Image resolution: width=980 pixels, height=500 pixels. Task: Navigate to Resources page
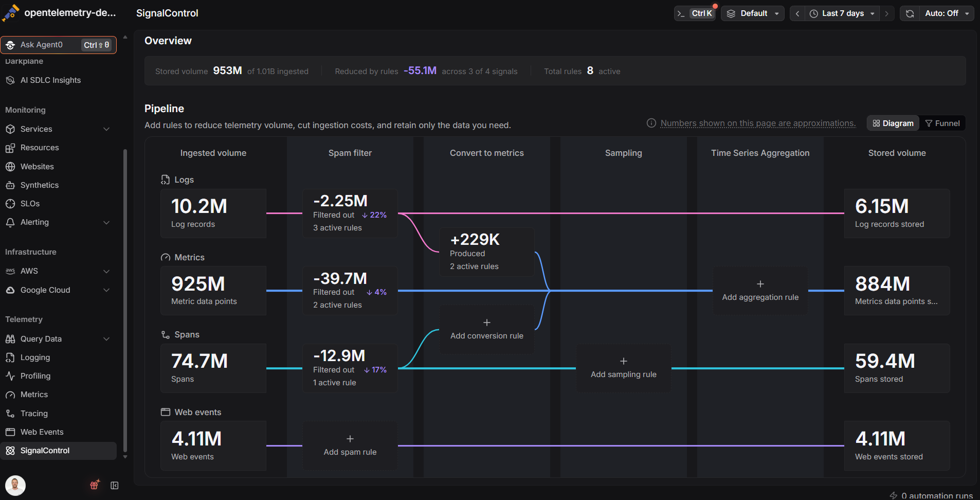tap(59, 148)
